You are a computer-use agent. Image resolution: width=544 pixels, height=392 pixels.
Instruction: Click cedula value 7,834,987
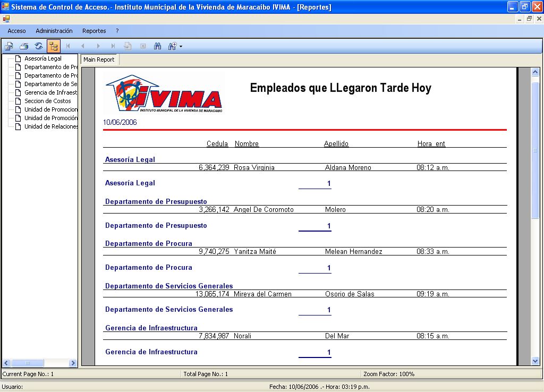click(214, 336)
